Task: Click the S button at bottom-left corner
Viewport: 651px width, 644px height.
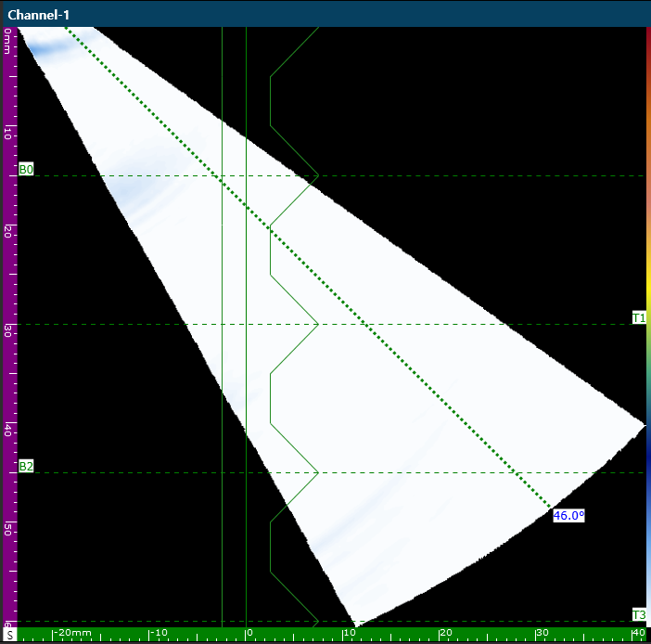Action: pos(9,635)
